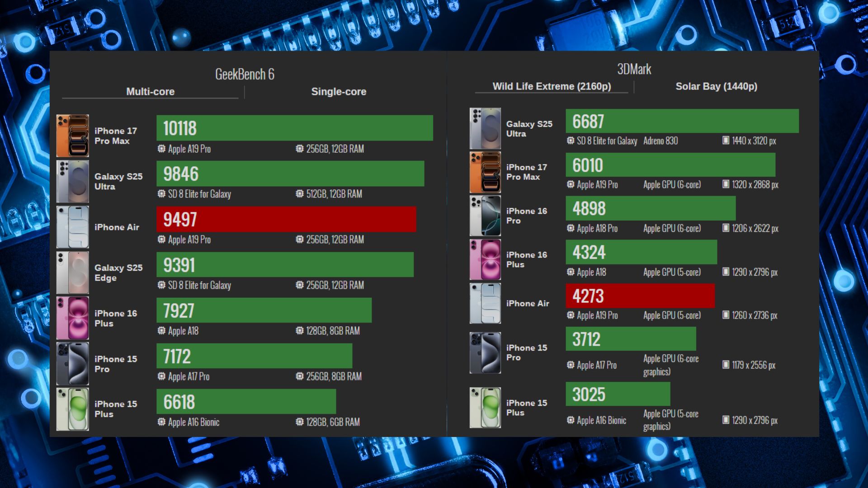The image size is (868, 488).
Task: Click chip icon beside Apple A17 Pro in GeekBench panel
Action: (x=161, y=376)
